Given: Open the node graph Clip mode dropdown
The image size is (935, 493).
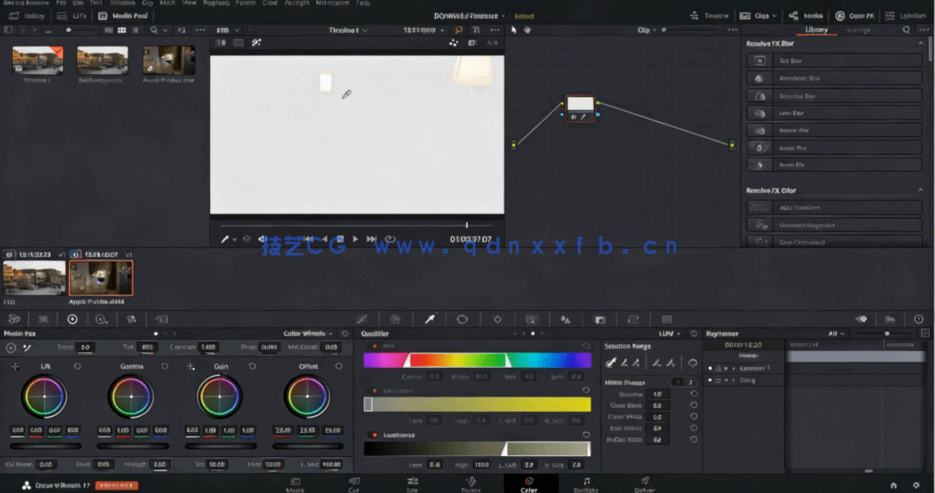Looking at the screenshot, I should [x=646, y=30].
